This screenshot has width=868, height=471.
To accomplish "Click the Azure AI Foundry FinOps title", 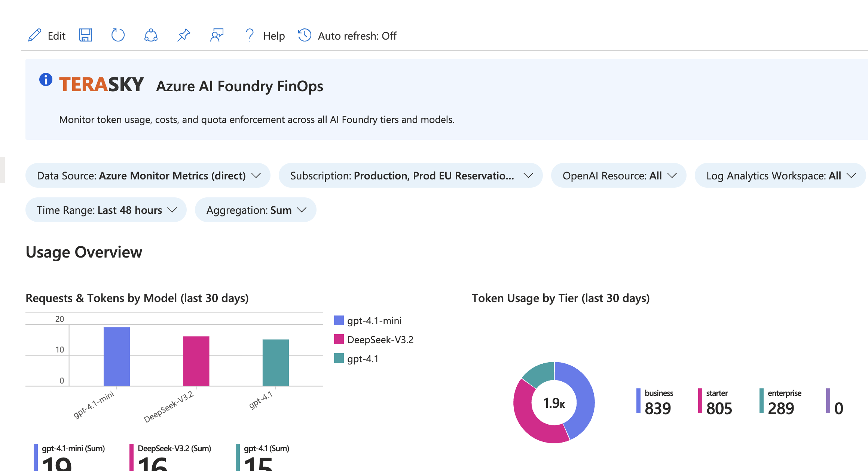I will point(239,86).
